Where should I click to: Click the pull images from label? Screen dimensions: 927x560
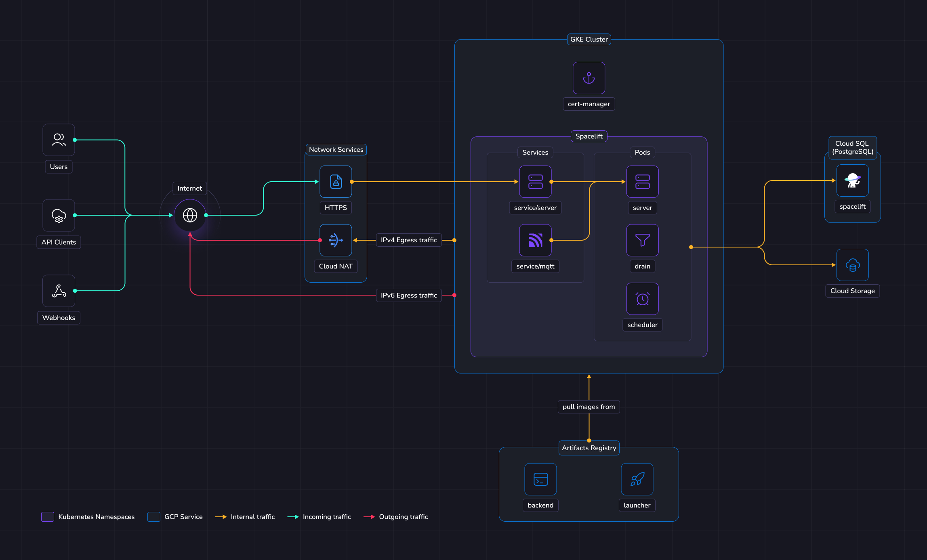pos(589,407)
